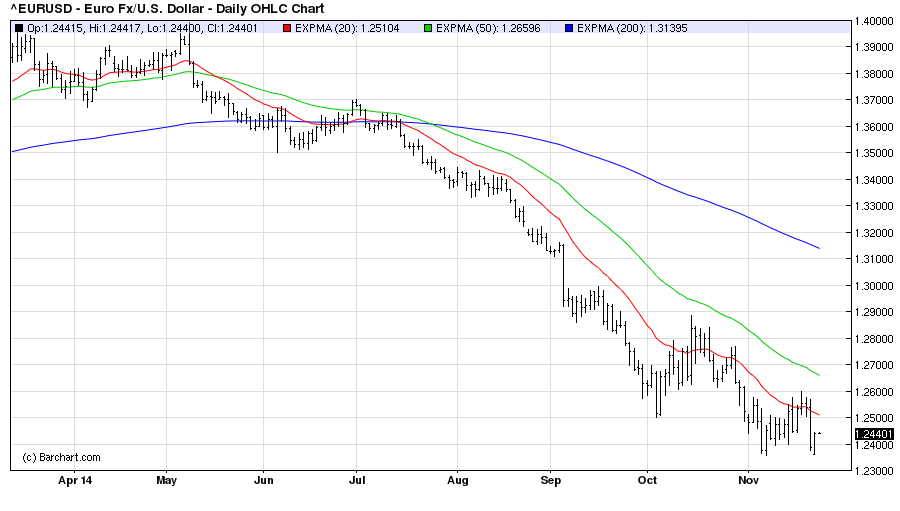Click the 1.40000 y-axis label
The image size is (900, 511).
[x=874, y=21]
